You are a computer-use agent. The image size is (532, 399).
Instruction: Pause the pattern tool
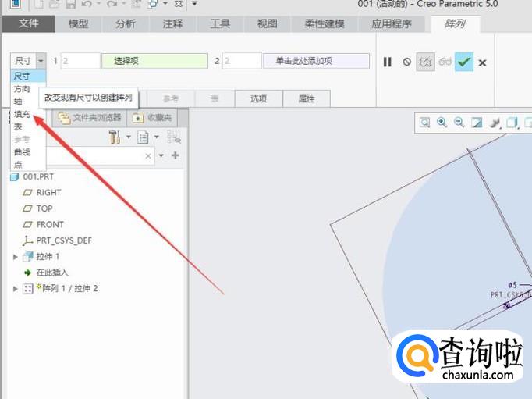387,62
